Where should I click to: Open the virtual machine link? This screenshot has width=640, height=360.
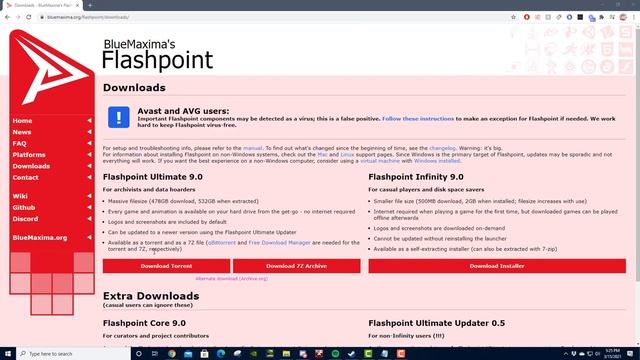(x=380, y=161)
